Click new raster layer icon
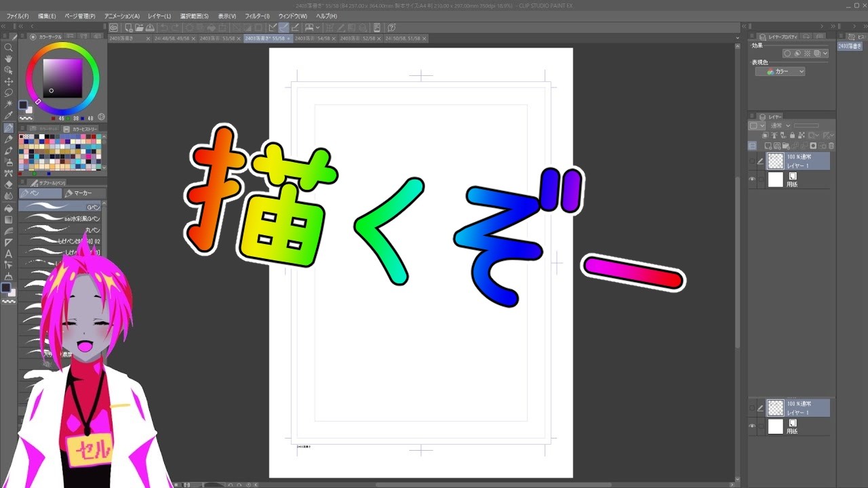 [768, 146]
